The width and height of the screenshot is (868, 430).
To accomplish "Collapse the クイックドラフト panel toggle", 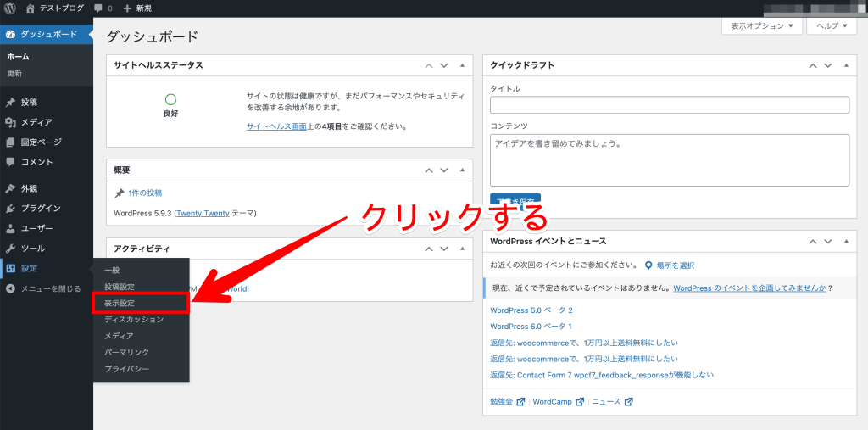I will (846, 65).
